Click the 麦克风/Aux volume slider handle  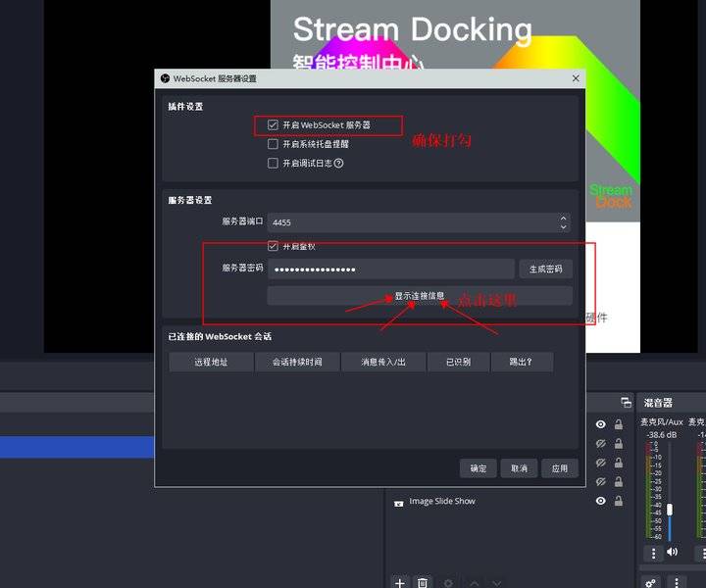point(670,510)
